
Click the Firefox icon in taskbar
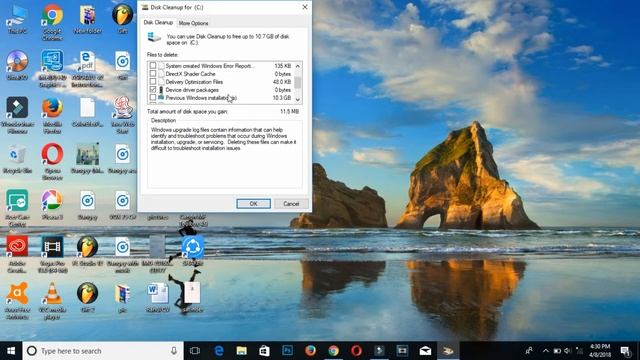pyautogui.click(x=310, y=351)
